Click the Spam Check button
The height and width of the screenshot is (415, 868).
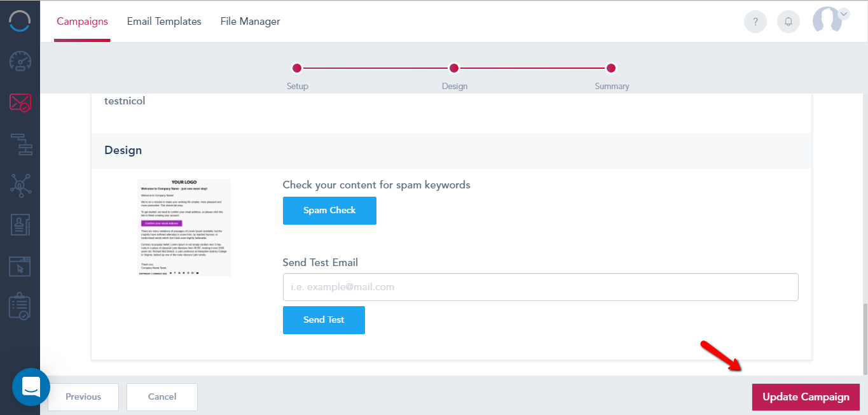click(x=329, y=211)
